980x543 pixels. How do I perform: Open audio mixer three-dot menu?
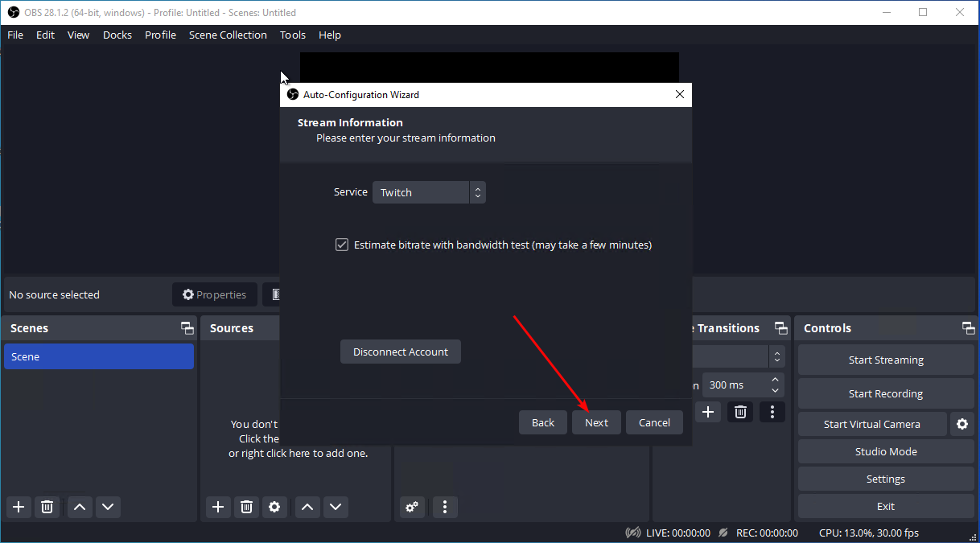(445, 507)
